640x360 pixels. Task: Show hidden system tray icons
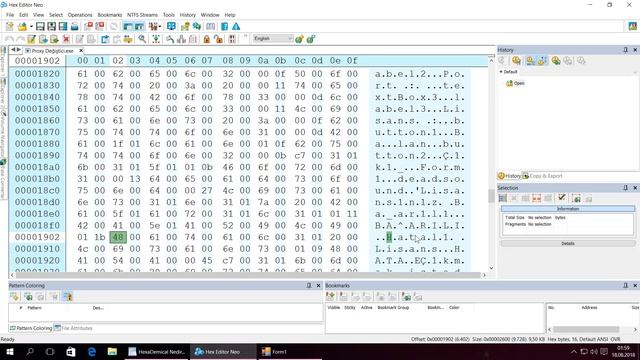point(573,351)
